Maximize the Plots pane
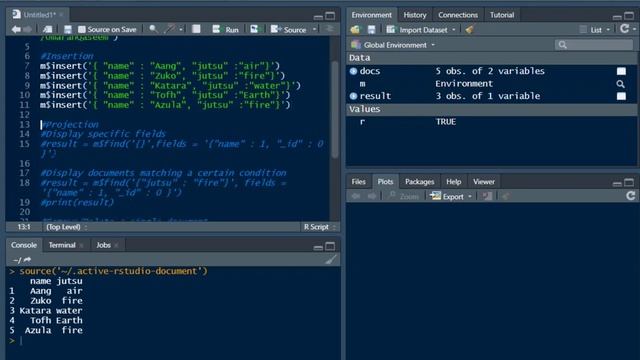Image resolution: width=640 pixels, height=360 pixels. point(629,182)
